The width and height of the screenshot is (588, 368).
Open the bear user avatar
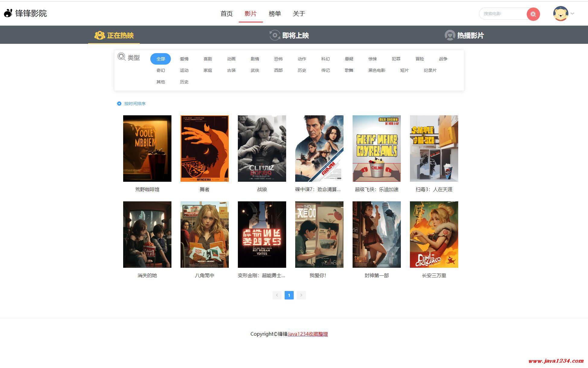(x=561, y=14)
